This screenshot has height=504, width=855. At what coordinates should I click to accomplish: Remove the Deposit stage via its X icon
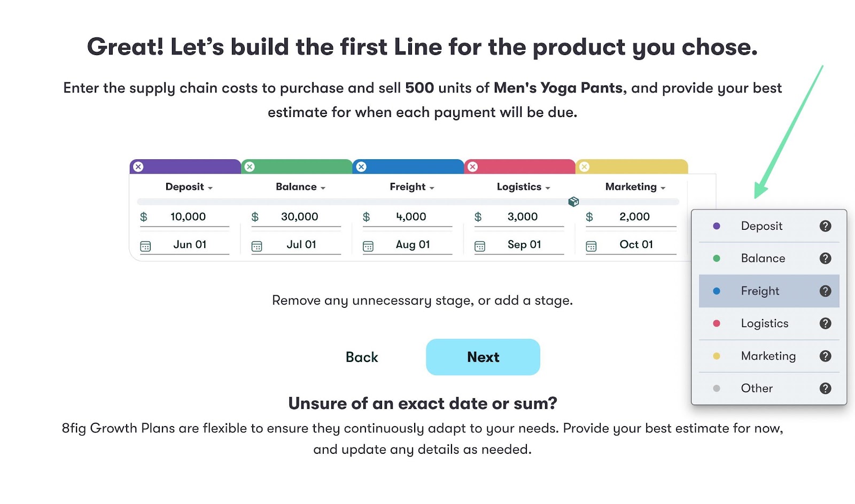pyautogui.click(x=138, y=166)
